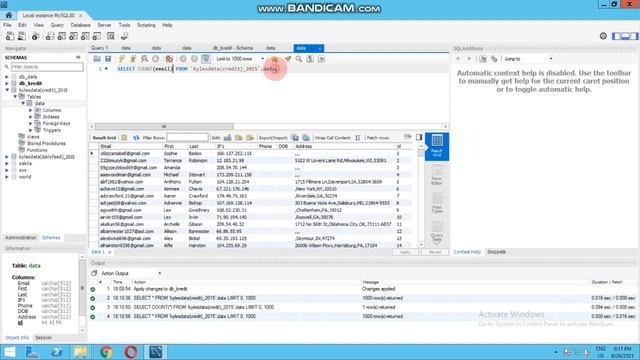The image size is (640, 360).
Task: Open the Database menu
Action: (80, 25)
